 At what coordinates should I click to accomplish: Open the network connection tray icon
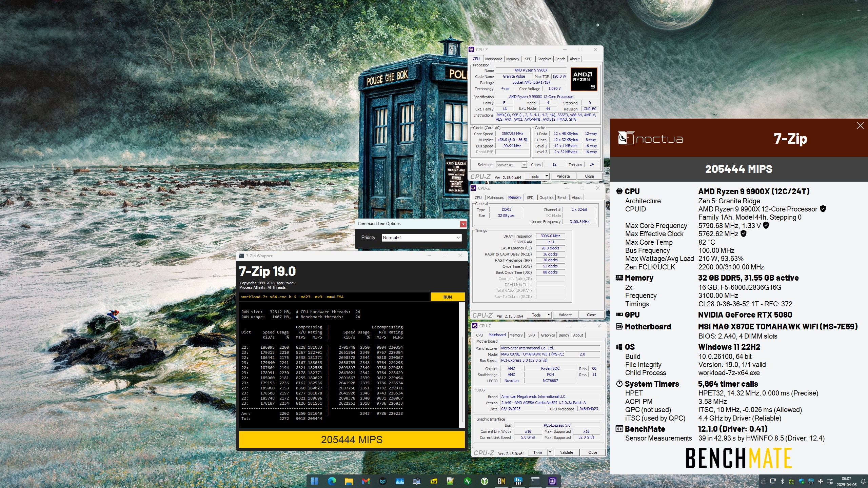click(x=773, y=481)
